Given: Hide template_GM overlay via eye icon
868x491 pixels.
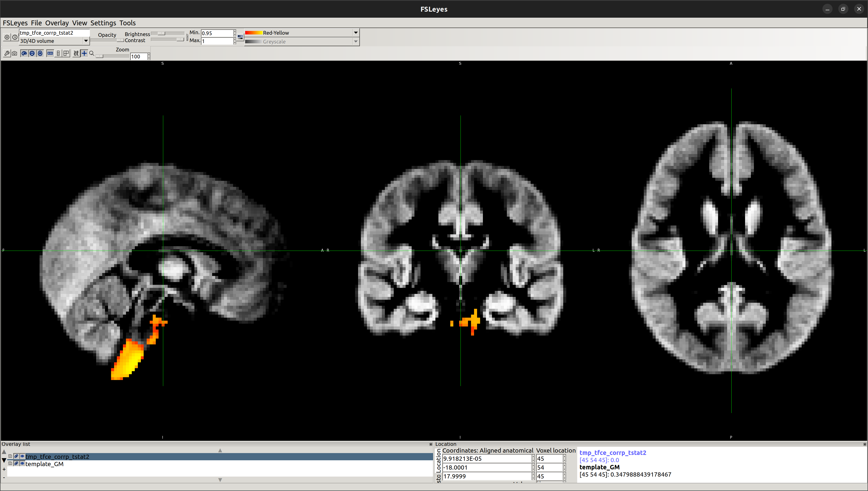Looking at the screenshot, I should [22, 464].
